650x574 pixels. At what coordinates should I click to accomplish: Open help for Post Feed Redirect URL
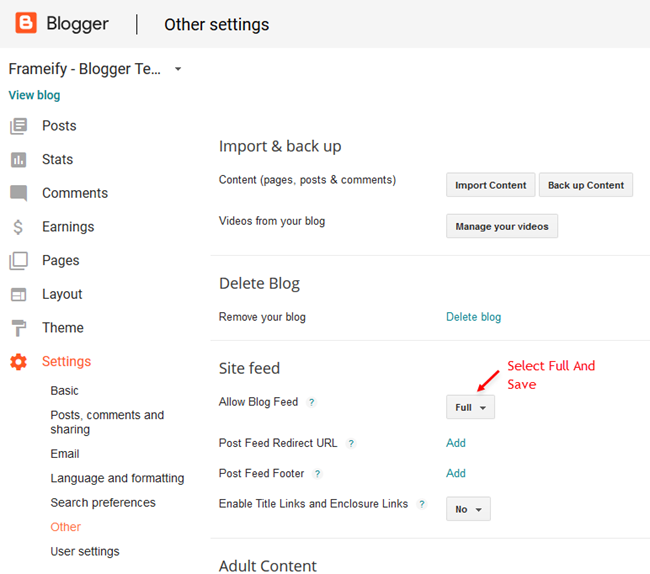pyautogui.click(x=351, y=443)
